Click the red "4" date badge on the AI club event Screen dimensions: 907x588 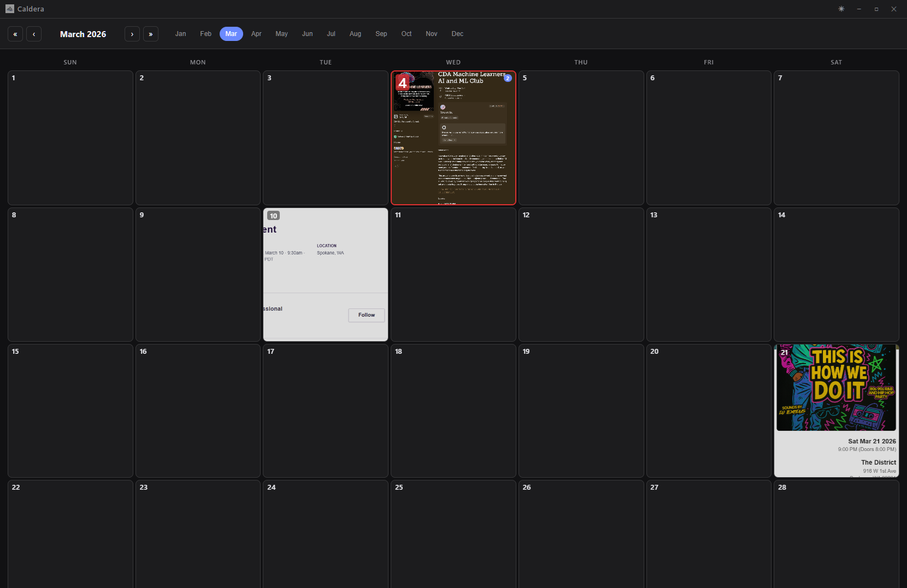[x=403, y=83]
